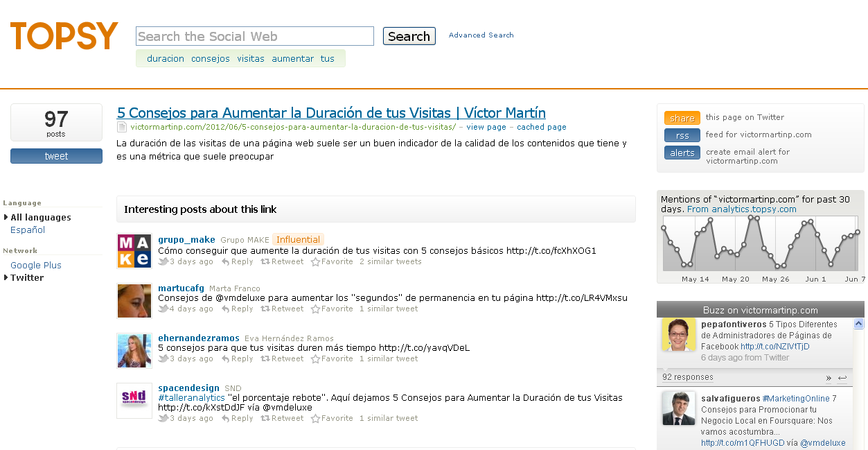The width and height of the screenshot is (868, 450).
Task: Click the blue tweet button
Action: pyautogui.click(x=56, y=156)
